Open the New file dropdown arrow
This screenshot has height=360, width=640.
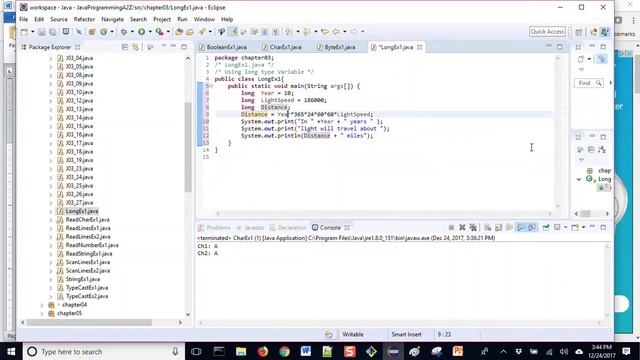[33, 32]
